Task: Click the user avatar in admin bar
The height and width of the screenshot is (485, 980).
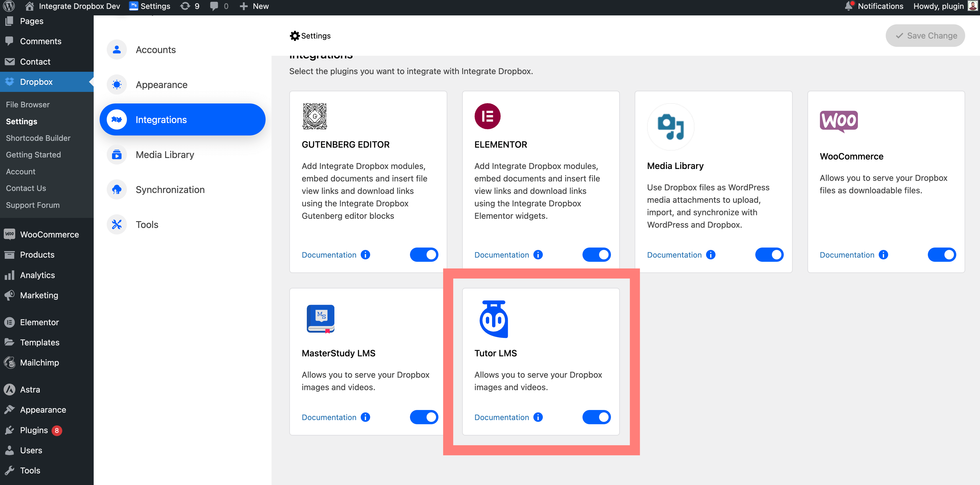Action: click(973, 6)
